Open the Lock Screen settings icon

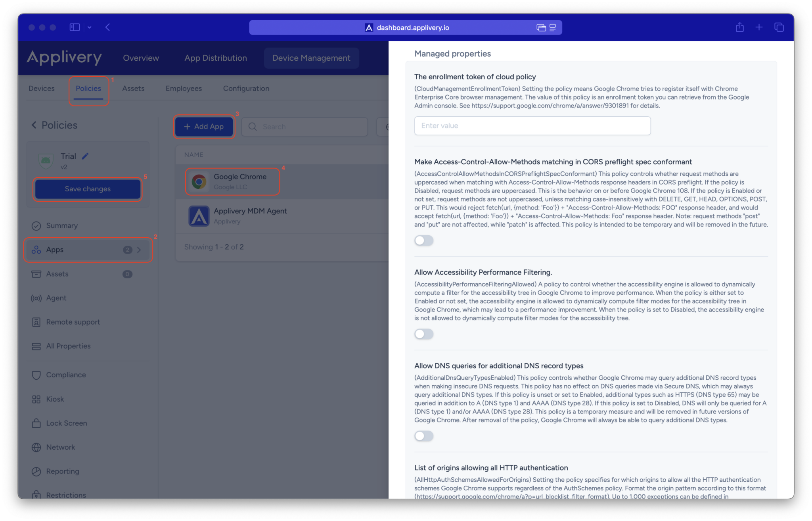click(x=36, y=423)
